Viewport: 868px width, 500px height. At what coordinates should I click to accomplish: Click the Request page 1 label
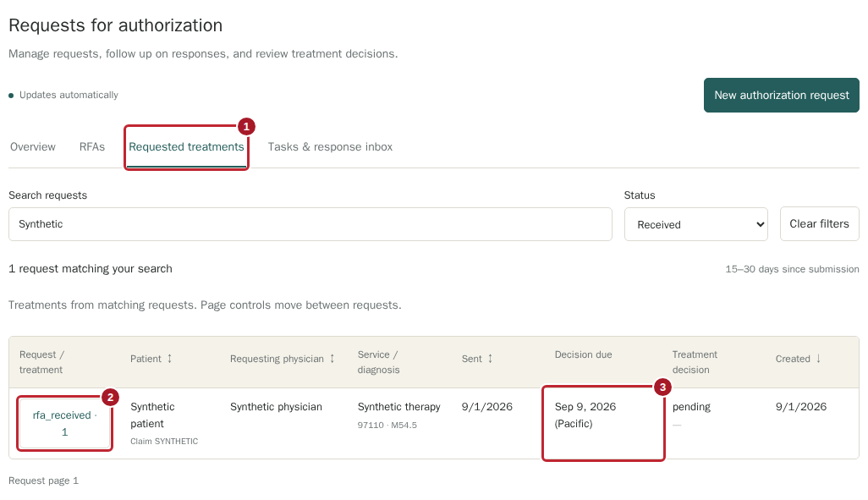tap(43, 481)
